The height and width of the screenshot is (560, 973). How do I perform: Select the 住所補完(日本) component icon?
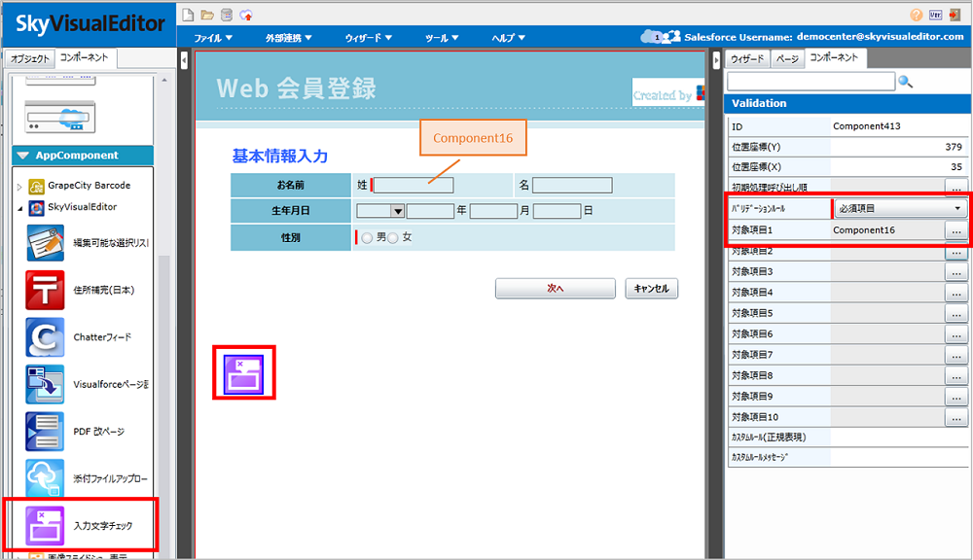pos(45,290)
